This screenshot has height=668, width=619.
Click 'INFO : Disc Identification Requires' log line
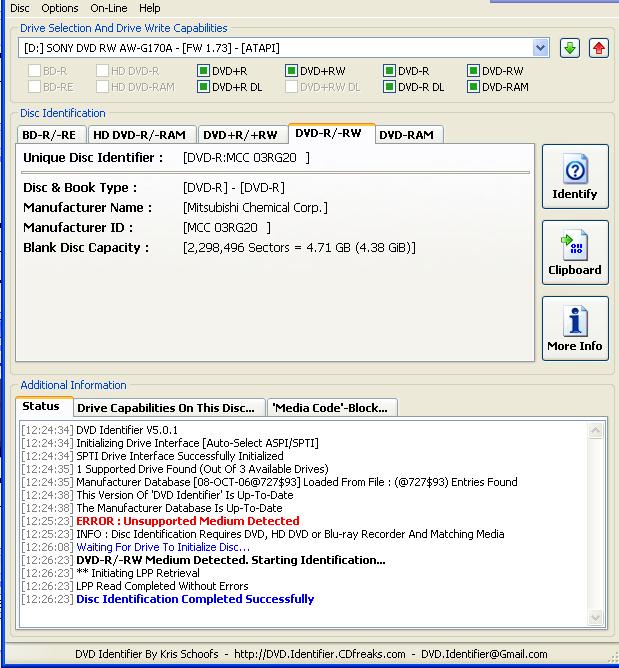(x=290, y=534)
